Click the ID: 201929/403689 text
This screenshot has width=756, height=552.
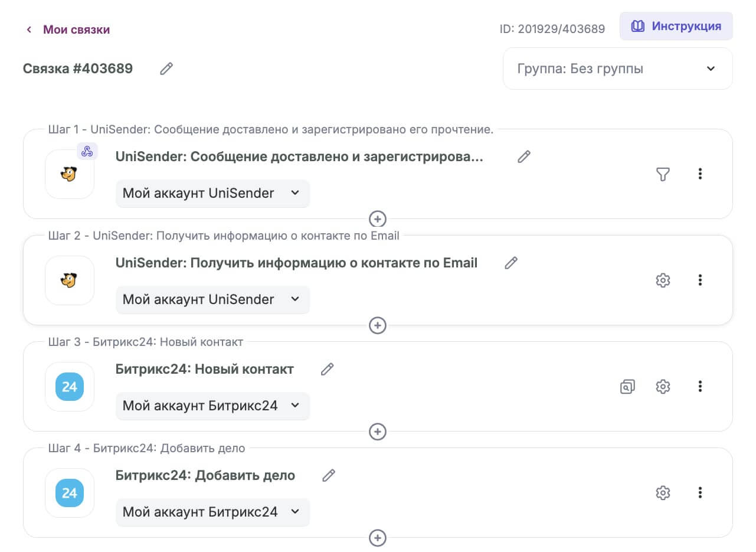pyautogui.click(x=552, y=29)
